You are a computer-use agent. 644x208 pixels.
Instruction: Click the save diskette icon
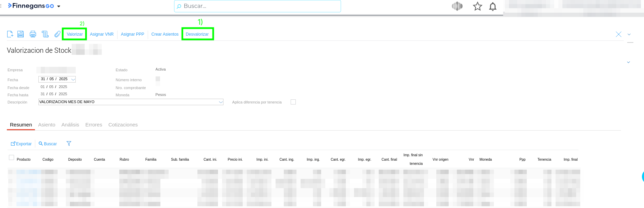21,34
